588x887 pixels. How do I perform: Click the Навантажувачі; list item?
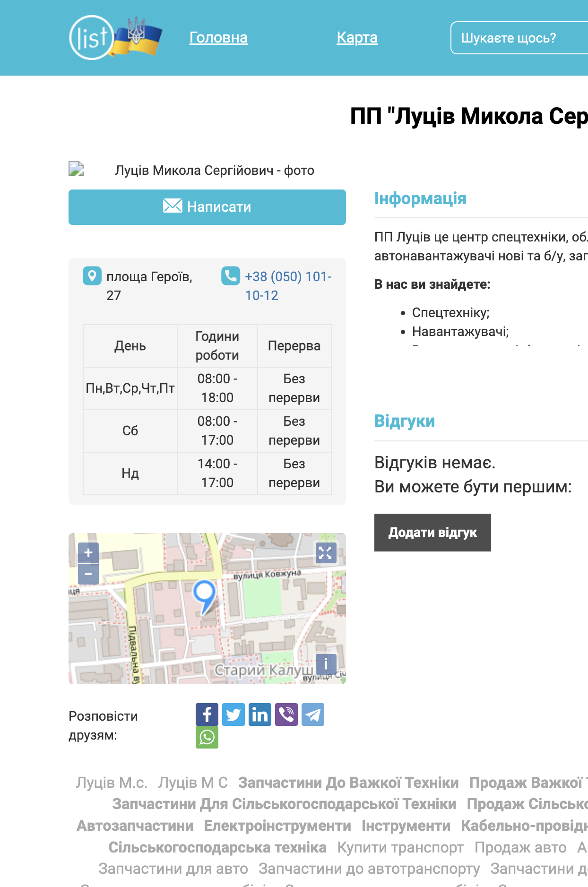pos(460,331)
